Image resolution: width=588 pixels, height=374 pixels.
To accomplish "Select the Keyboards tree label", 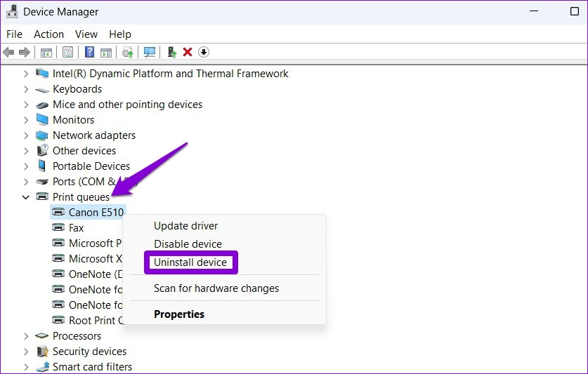I will (77, 89).
